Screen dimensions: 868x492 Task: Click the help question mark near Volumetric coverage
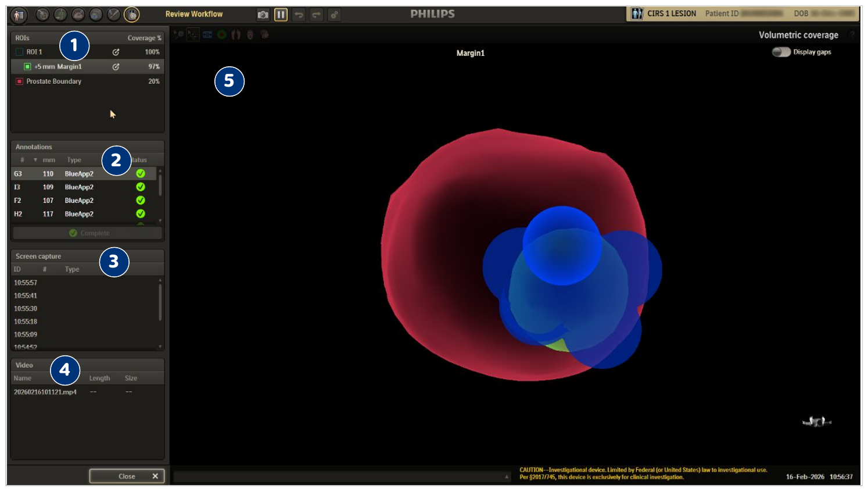(852, 35)
